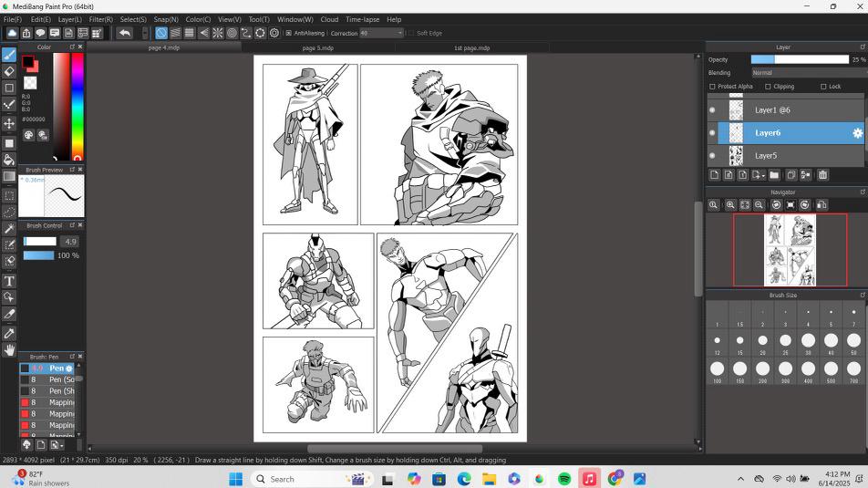Toggle the Clipping checkbox
Image resolution: width=868 pixels, height=488 pixels.
pyautogui.click(x=768, y=87)
